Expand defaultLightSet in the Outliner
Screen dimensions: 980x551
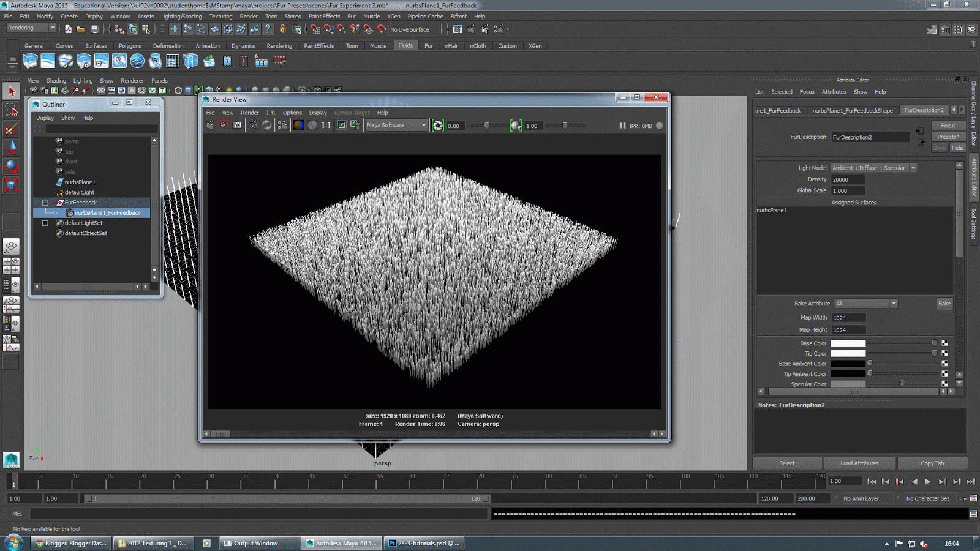pyautogui.click(x=45, y=223)
